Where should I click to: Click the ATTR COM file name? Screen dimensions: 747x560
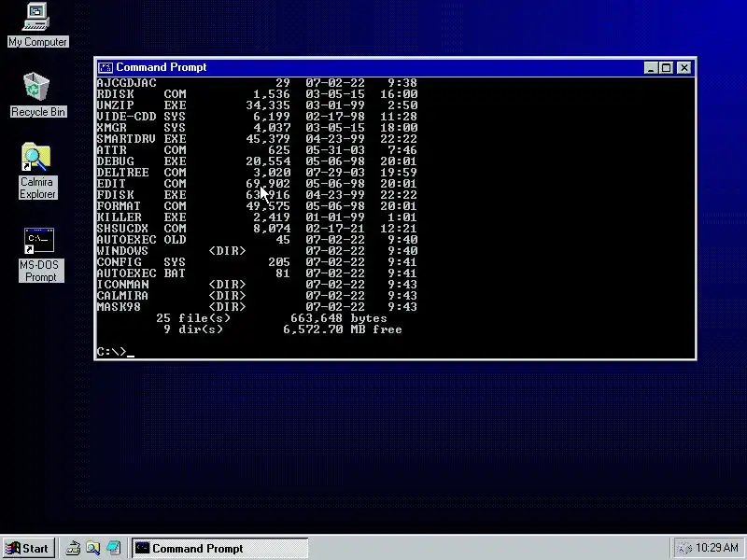142,150
